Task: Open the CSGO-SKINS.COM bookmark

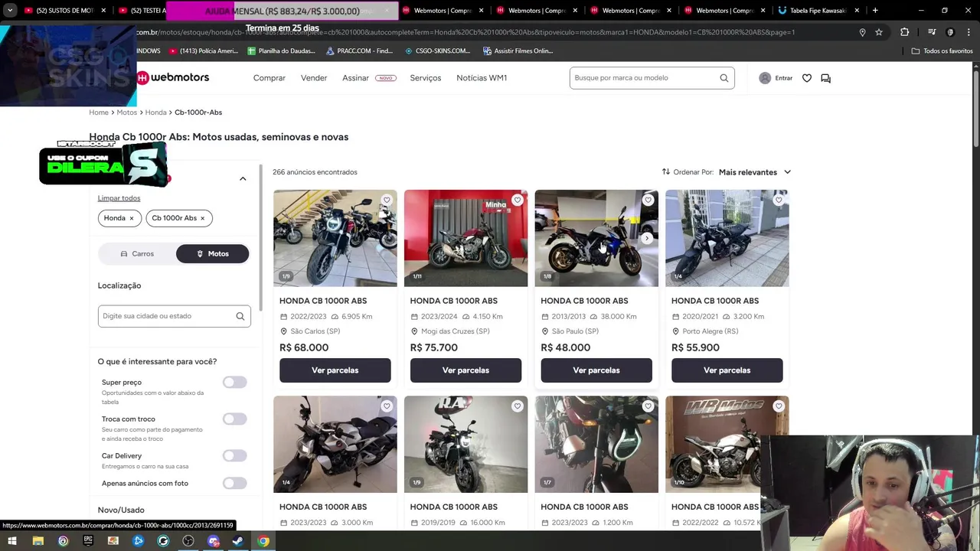Action: click(x=437, y=51)
